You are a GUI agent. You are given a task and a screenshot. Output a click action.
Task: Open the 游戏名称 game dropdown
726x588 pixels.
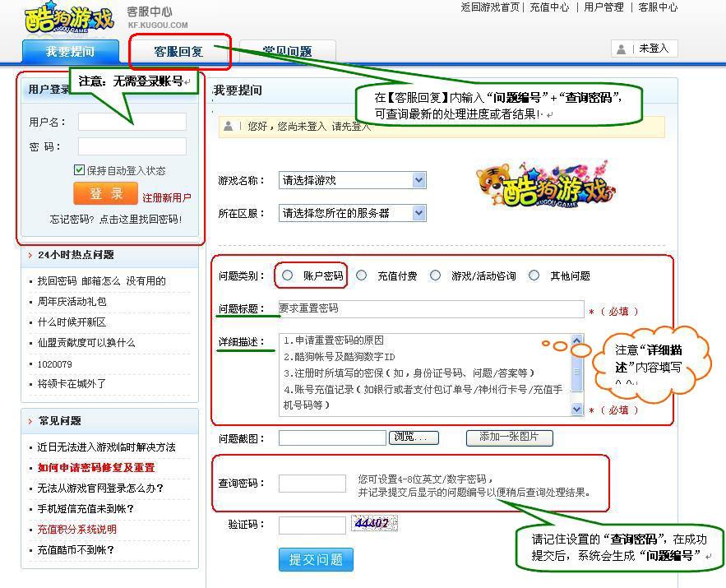click(353, 180)
